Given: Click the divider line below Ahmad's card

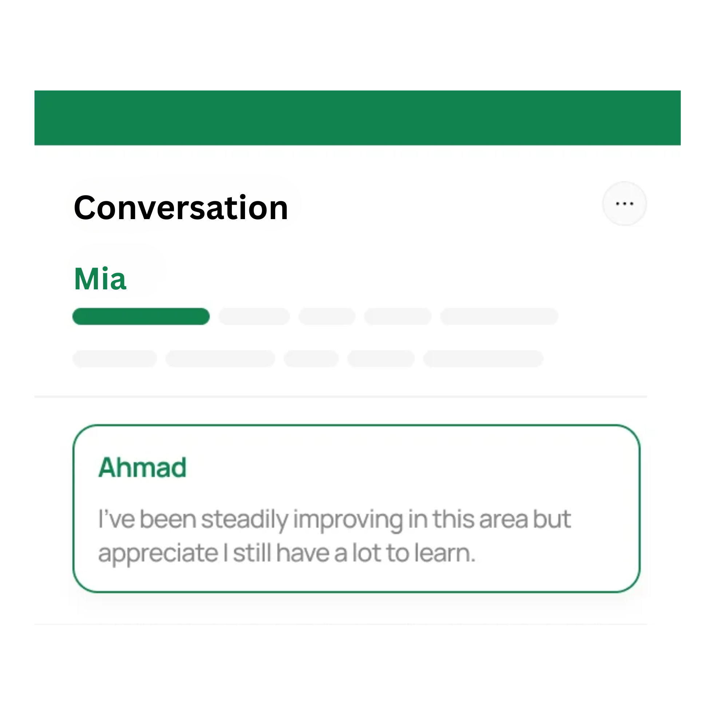Looking at the screenshot, I should tap(341, 624).
